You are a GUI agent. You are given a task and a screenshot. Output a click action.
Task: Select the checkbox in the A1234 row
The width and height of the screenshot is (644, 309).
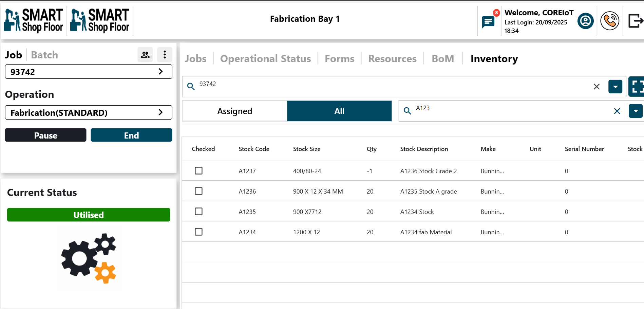(x=199, y=232)
